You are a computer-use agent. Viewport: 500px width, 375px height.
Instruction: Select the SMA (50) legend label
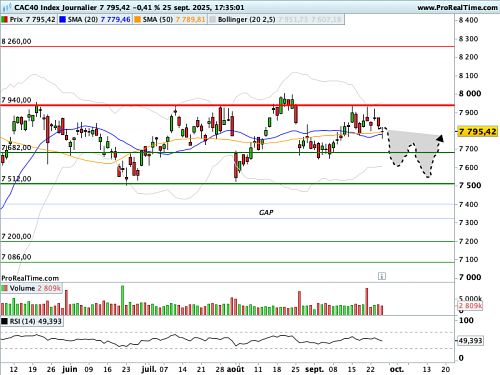[174, 20]
